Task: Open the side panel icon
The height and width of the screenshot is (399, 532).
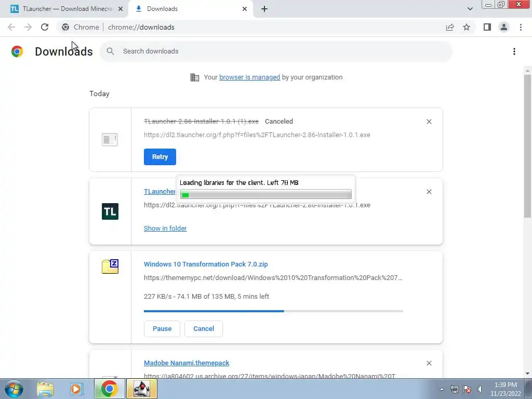Action: [x=487, y=27]
